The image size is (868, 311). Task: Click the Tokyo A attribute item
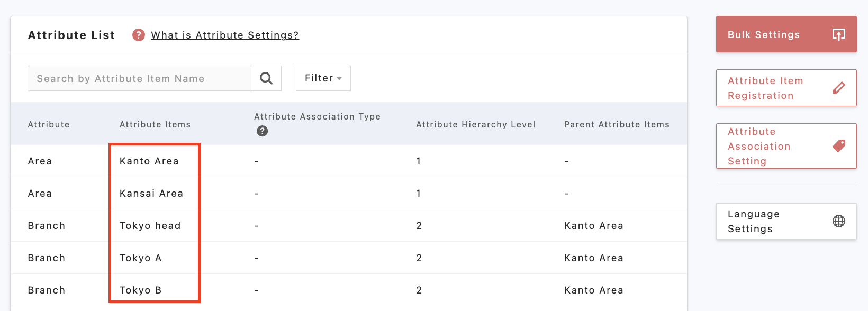click(141, 258)
